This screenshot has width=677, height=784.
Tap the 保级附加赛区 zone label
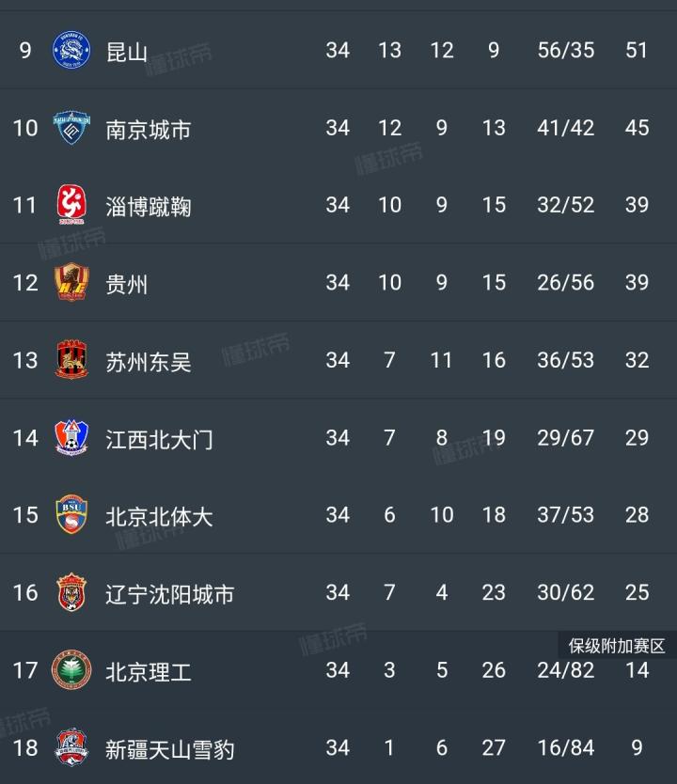coord(617,646)
